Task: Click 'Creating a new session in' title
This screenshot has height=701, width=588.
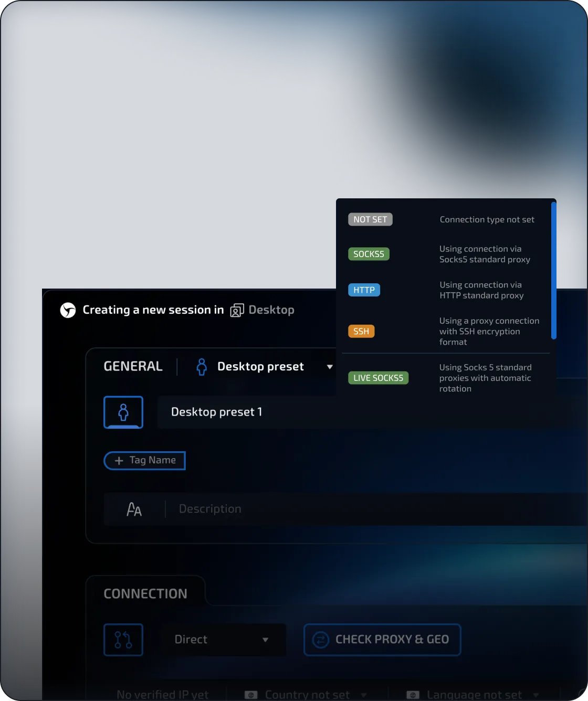Action: [x=153, y=310]
